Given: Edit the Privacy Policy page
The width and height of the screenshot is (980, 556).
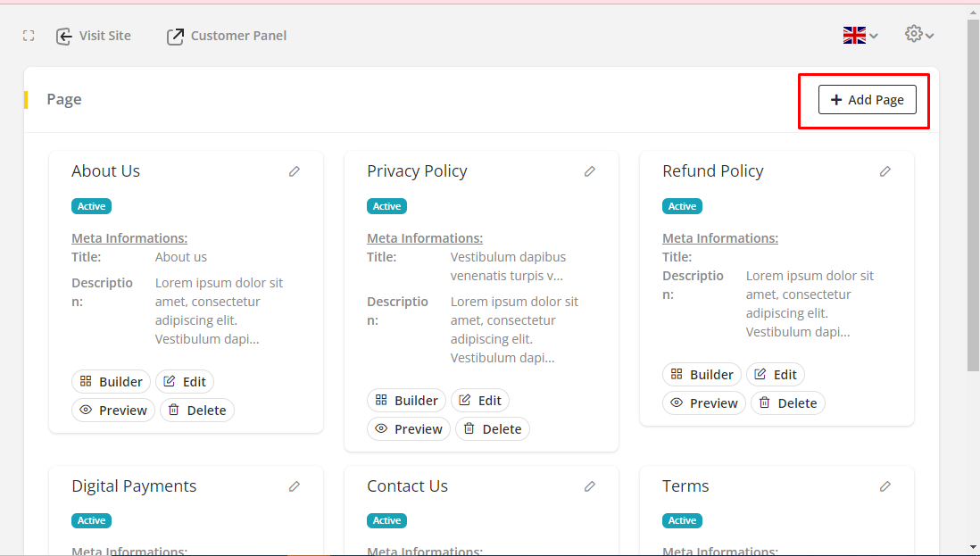Looking at the screenshot, I should click(480, 401).
